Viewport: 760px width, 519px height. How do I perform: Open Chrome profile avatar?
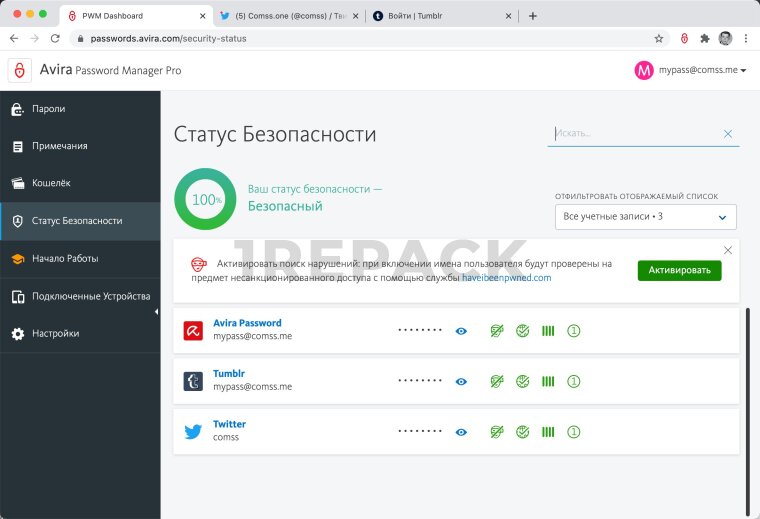(725, 38)
